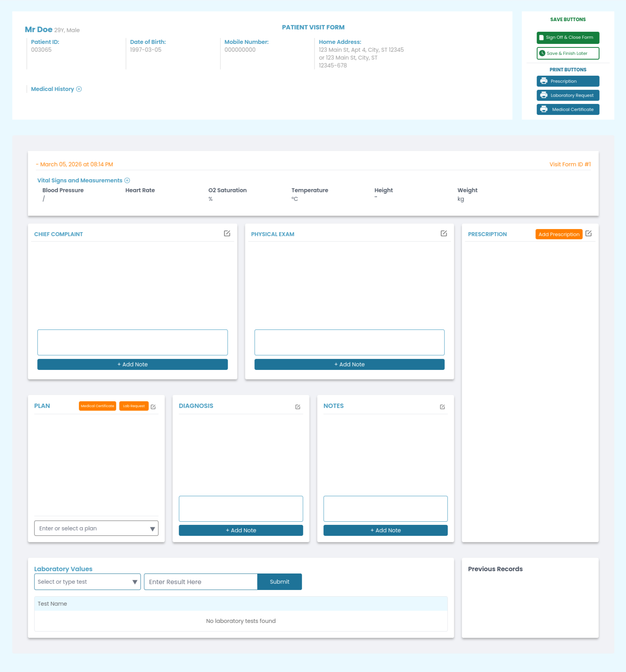
Task: Click the Medical History link text
Action: (53, 89)
